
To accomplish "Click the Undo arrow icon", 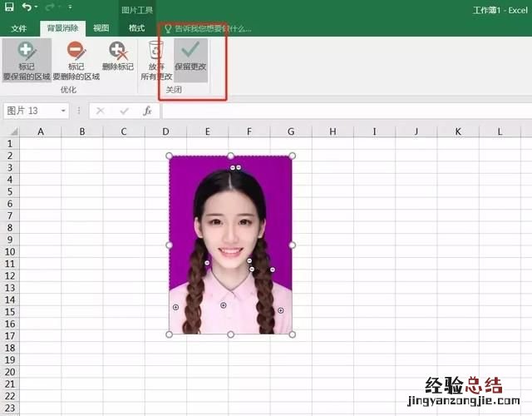I will [27, 7].
